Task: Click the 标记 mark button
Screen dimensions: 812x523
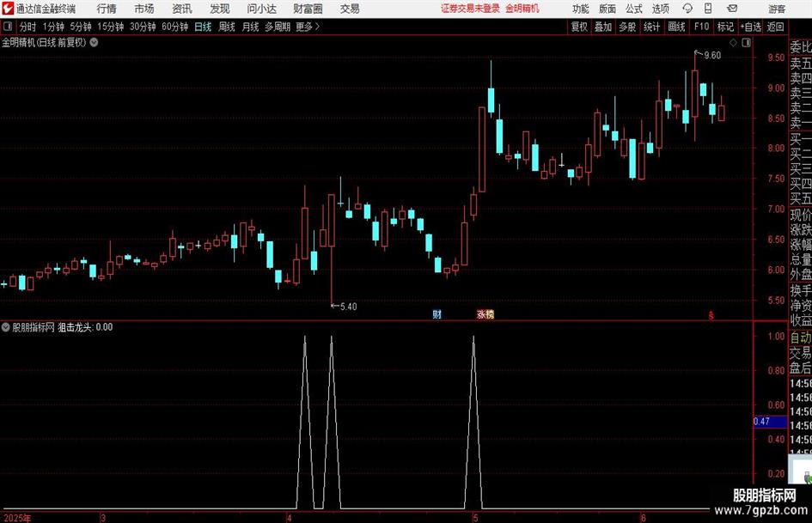Action: (x=725, y=27)
